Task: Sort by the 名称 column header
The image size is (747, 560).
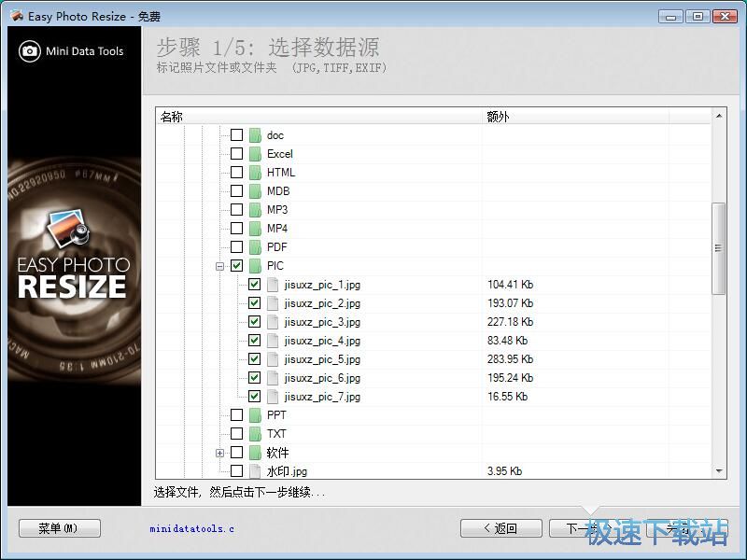Action: point(317,117)
